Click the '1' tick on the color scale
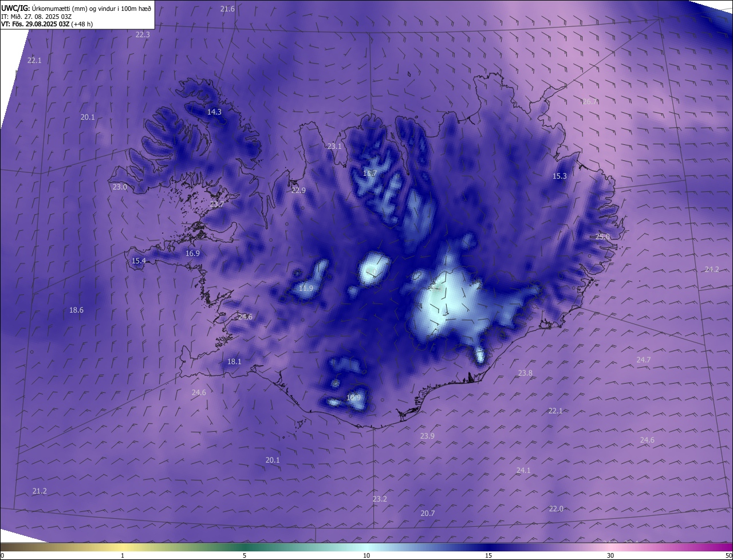The image size is (733, 560). point(123,556)
